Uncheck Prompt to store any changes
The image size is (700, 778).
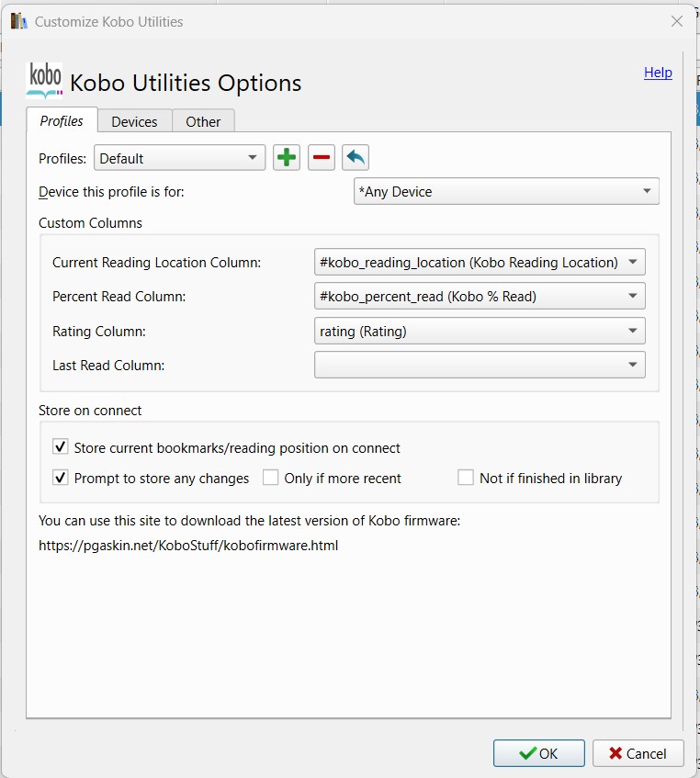click(x=61, y=478)
